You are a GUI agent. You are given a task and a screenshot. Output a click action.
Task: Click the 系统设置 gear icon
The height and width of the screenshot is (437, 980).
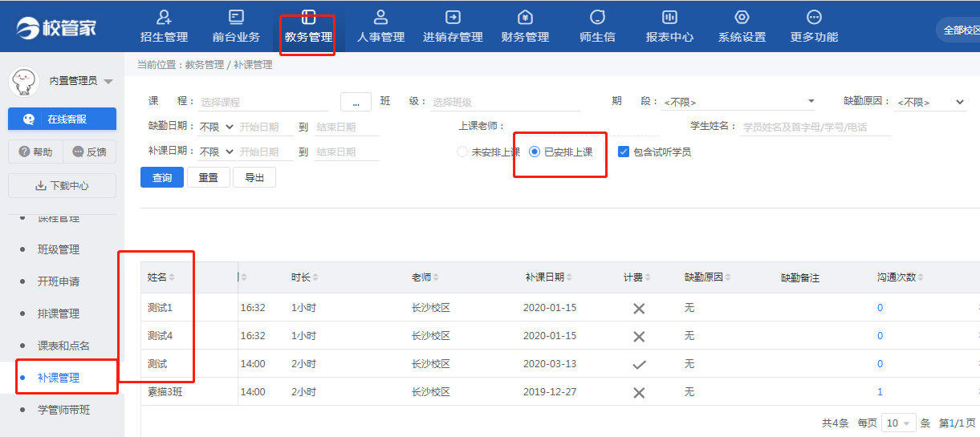tap(742, 17)
